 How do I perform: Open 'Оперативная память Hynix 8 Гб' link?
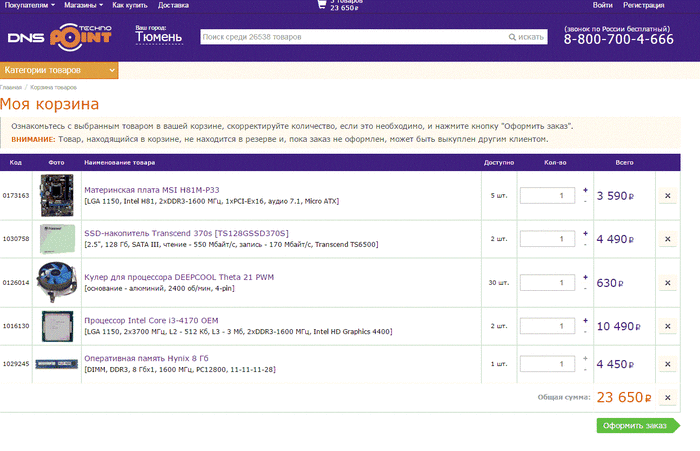[x=146, y=358]
